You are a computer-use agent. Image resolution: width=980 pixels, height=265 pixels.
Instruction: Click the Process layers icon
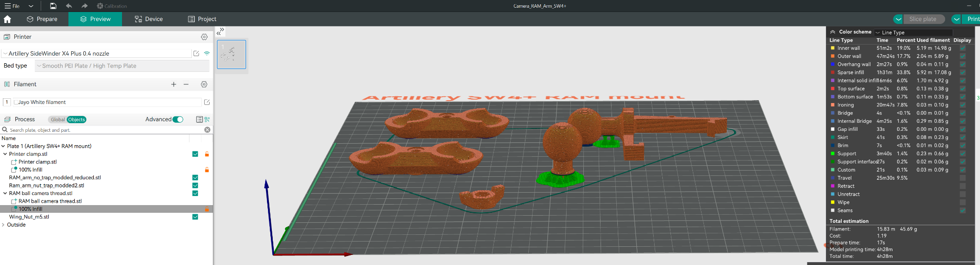tap(7, 119)
